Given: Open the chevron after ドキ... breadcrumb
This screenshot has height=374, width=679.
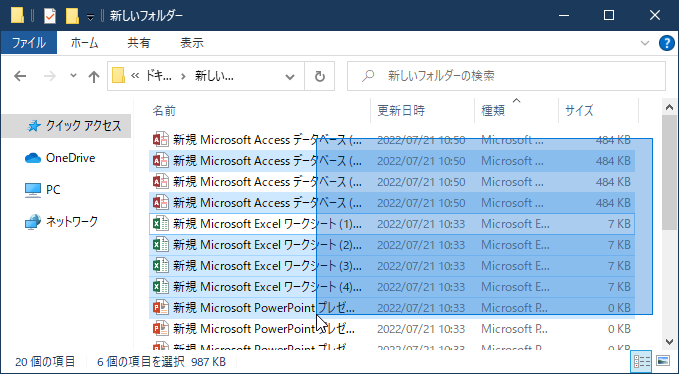Looking at the screenshot, I should point(183,77).
